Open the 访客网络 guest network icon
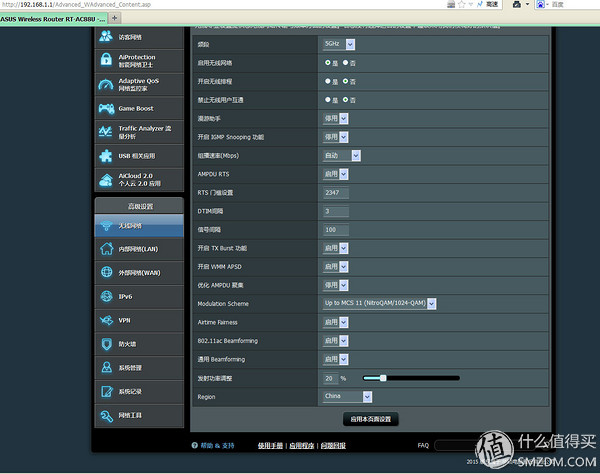This screenshot has height=474, width=600. coord(106,36)
